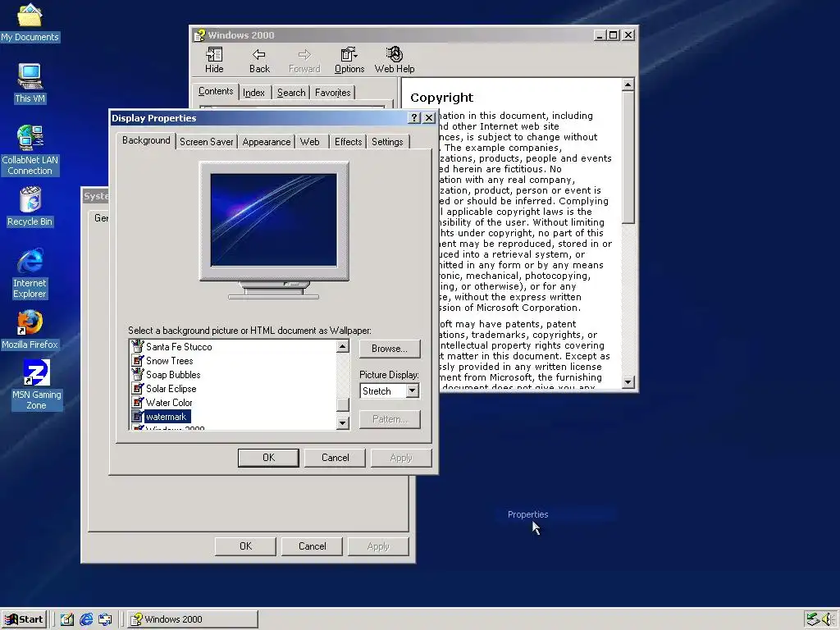Screen dimensions: 840x630
Task: Click Browse to find a wallpaper
Action: point(390,349)
